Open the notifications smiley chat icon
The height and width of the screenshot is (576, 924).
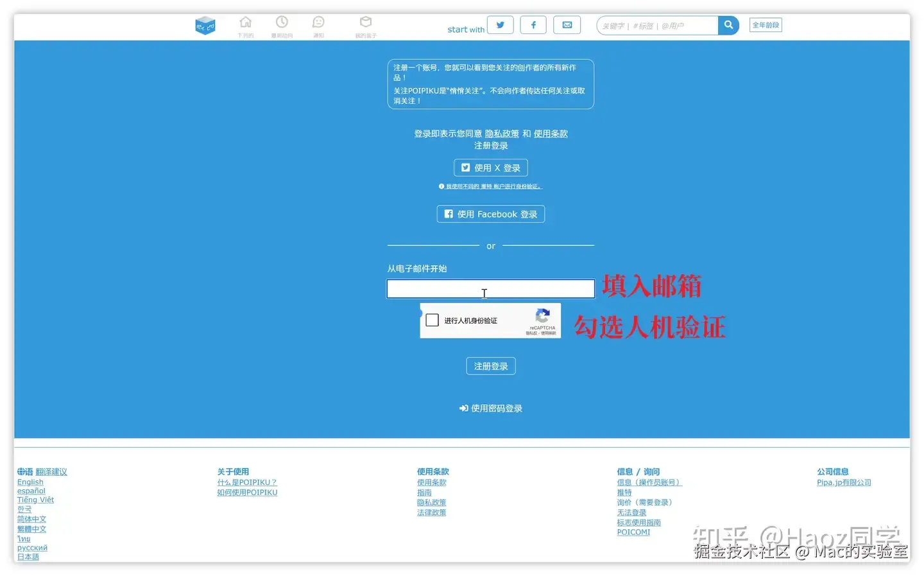point(318,22)
